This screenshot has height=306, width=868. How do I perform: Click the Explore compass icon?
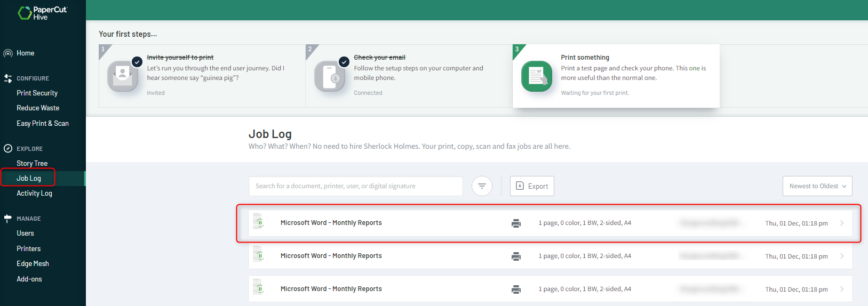pyautogui.click(x=8, y=149)
